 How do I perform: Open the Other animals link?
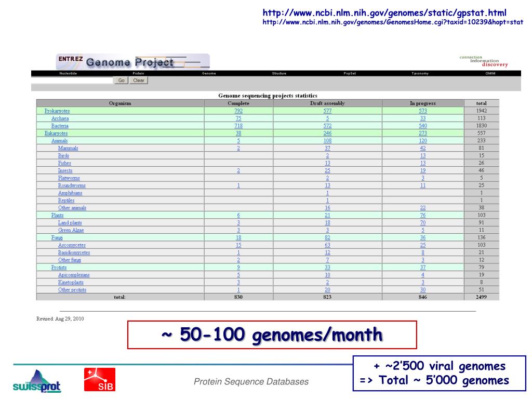click(72, 208)
